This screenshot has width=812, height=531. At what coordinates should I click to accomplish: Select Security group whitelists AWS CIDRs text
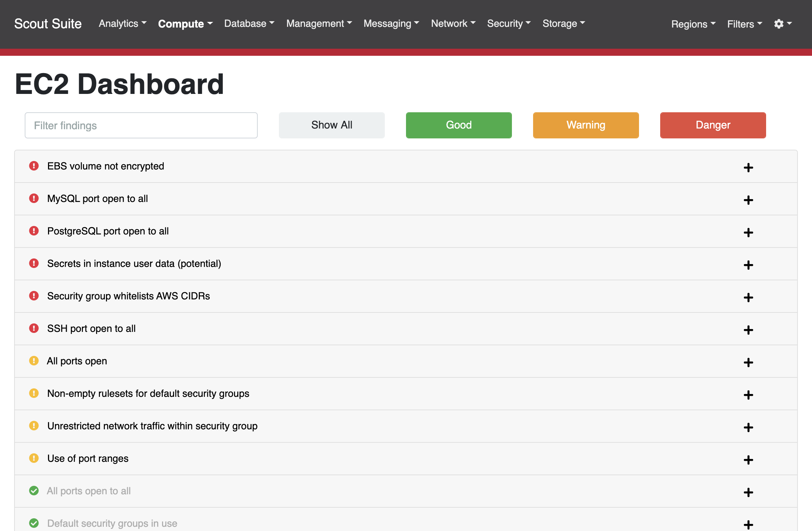point(129,296)
